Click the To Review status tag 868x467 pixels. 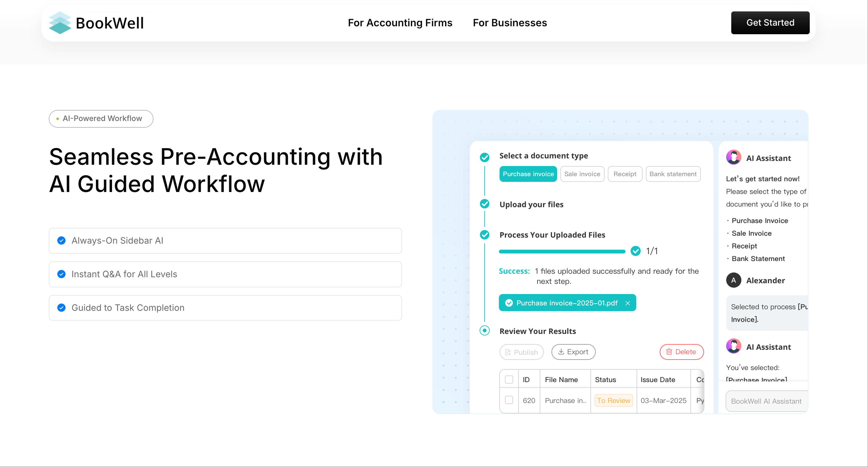[x=613, y=400]
